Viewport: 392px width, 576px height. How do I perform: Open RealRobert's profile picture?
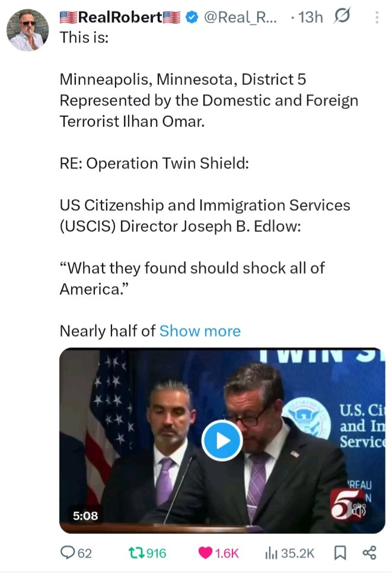27,30
